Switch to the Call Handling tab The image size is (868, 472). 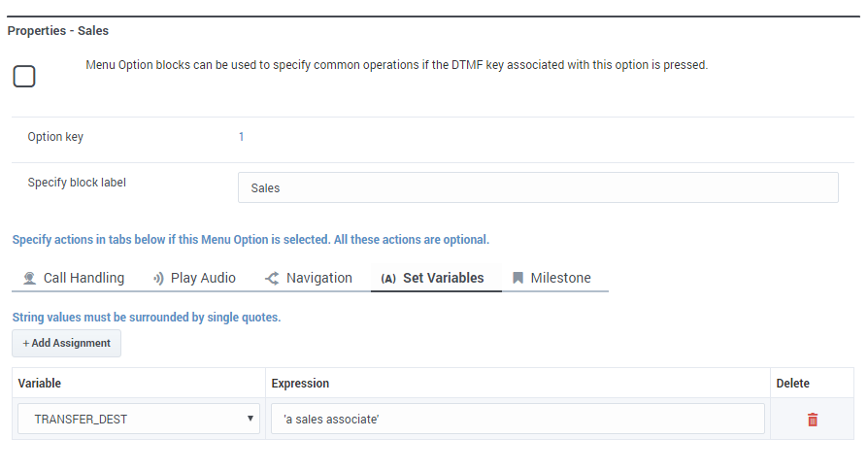pos(74,278)
